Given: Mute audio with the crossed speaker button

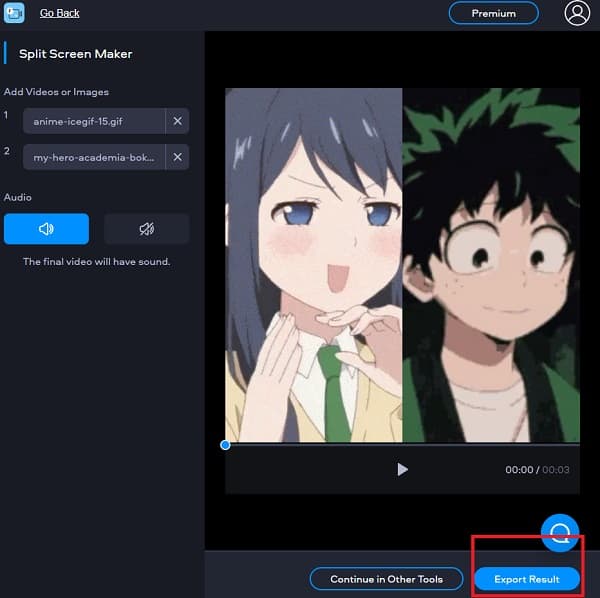Looking at the screenshot, I should point(147,229).
